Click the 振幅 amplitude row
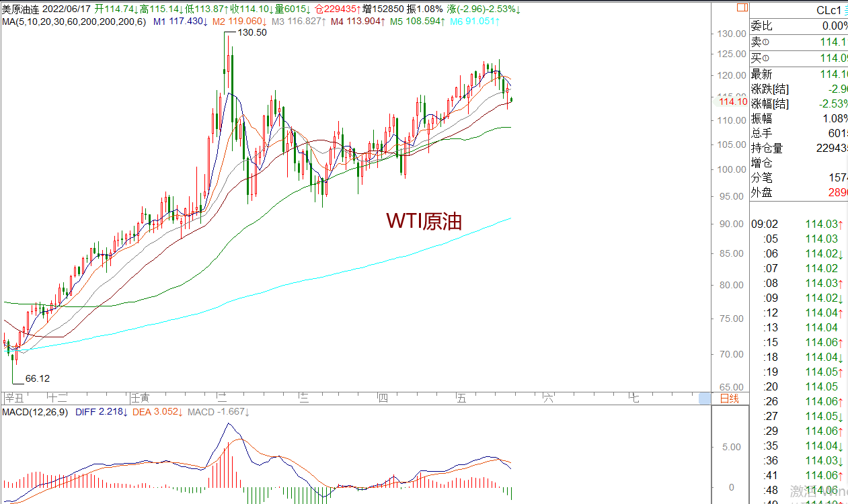This screenshot has height=504, width=848. [x=799, y=118]
